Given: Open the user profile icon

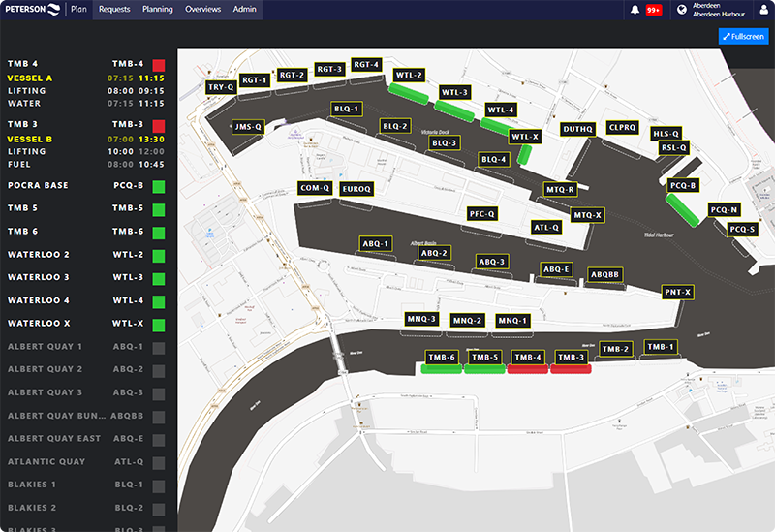Looking at the screenshot, I should [x=764, y=10].
